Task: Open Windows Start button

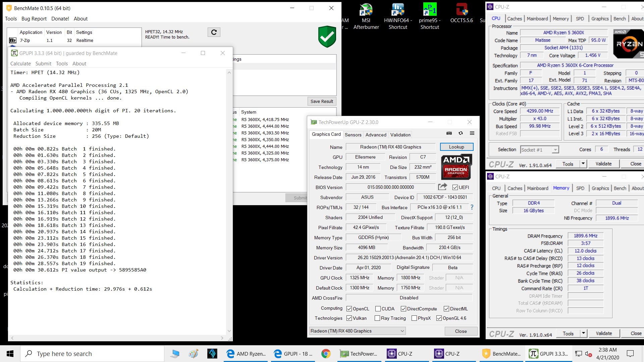Action: (10, 354)
